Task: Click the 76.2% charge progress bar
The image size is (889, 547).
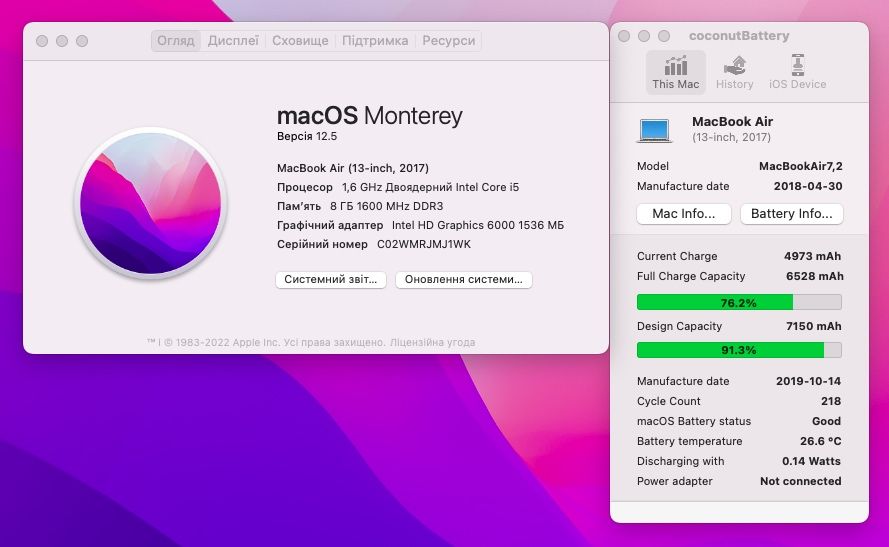Action: tap(739, 302)
